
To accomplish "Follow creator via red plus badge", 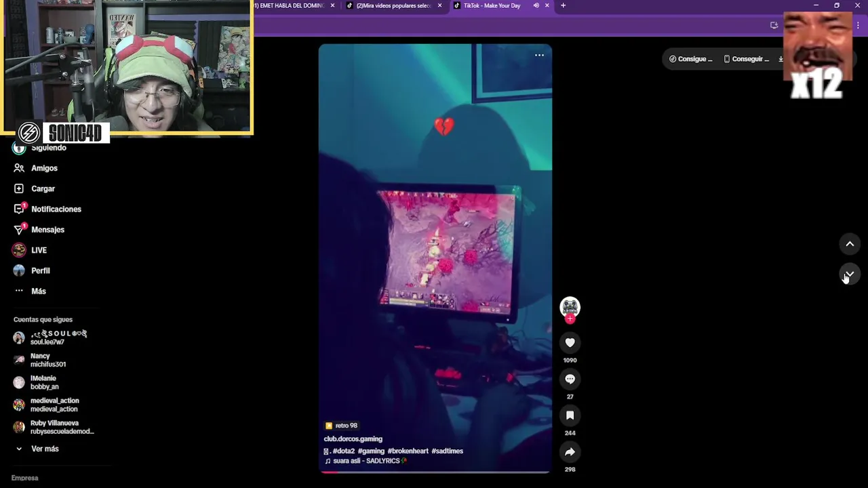I will point(570,319).
